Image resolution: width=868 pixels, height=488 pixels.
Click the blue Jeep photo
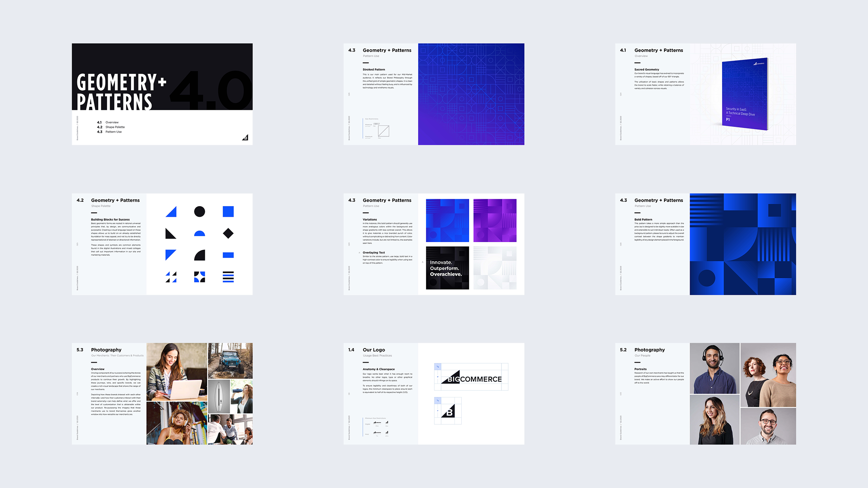(230, 360)
